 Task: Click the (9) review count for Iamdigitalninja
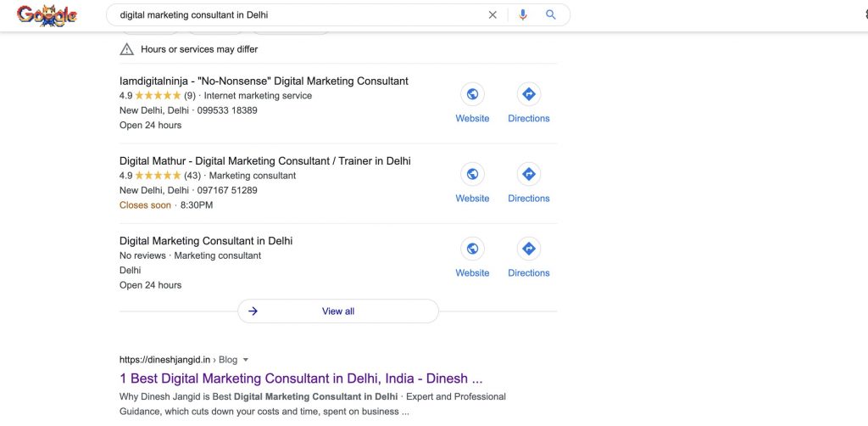(x=190, y=96)
